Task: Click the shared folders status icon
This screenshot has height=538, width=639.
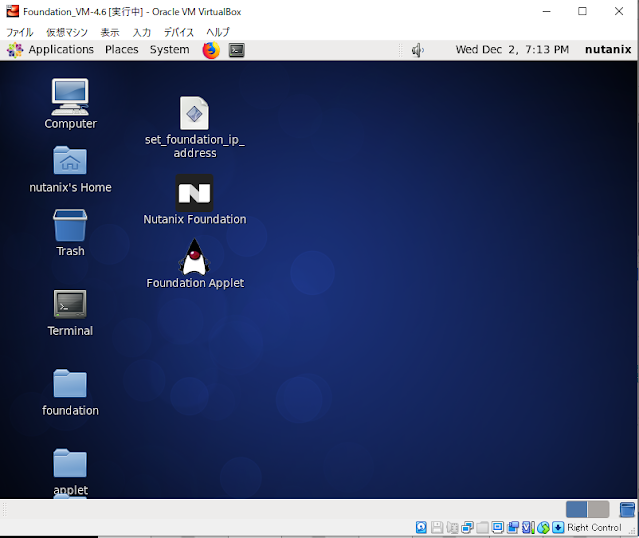Action: click(x=483, y=527)
